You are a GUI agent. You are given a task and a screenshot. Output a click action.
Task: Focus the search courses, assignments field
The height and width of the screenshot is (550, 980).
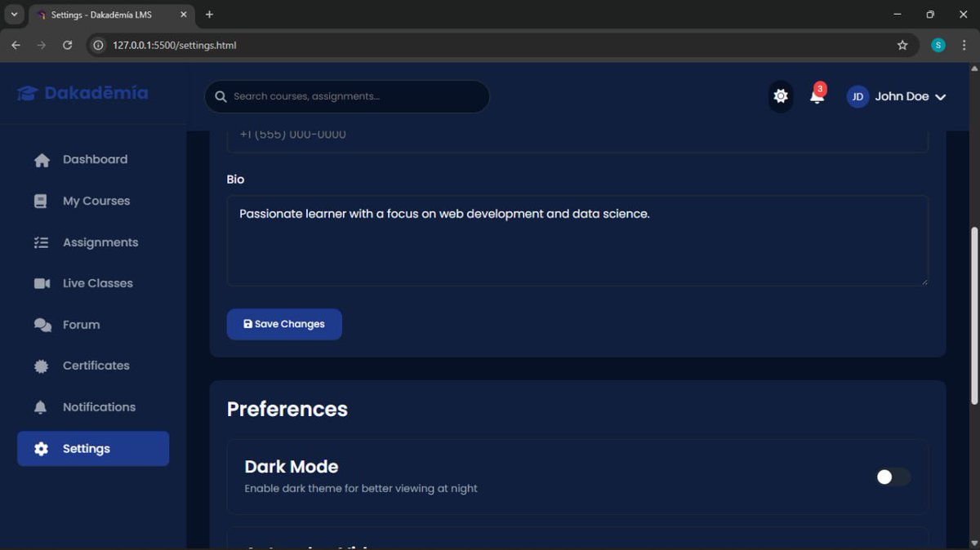pyautogui.click(x=347, y=96)
